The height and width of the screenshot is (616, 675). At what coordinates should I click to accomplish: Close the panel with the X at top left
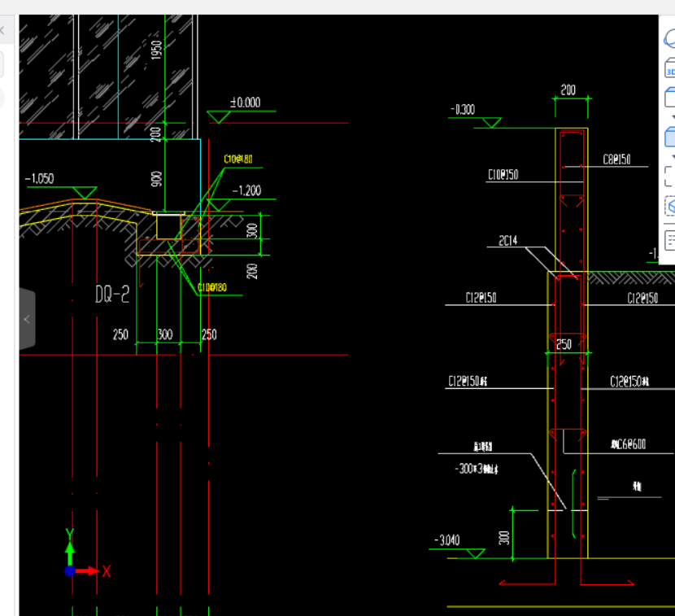2,30
